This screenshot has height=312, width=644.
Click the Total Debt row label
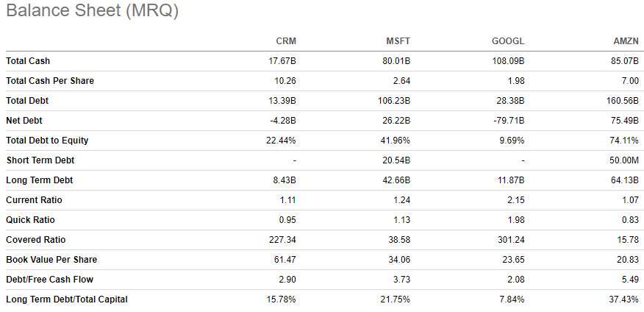click(x=27, y=100)
